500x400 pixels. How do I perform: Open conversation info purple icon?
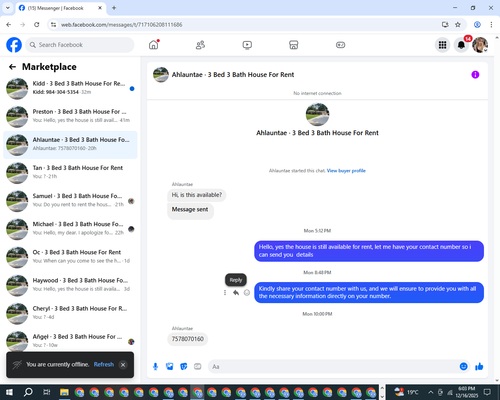pyautogui.click(x=475, y=75)
